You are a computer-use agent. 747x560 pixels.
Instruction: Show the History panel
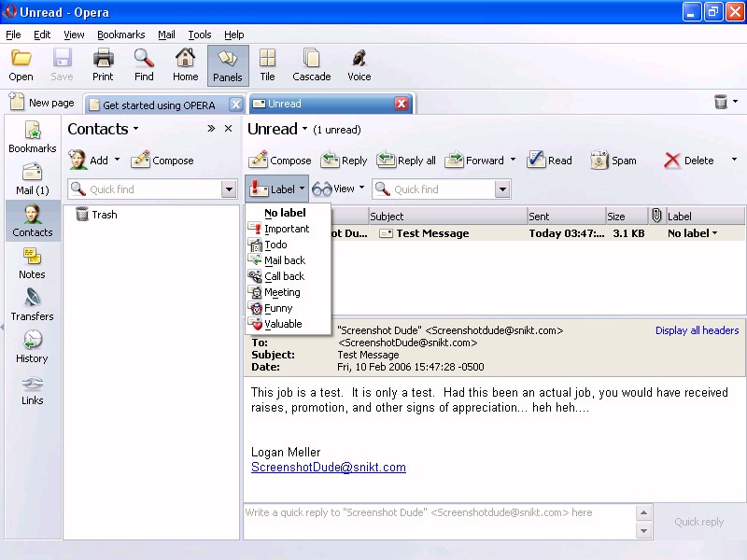click(32, 346)
